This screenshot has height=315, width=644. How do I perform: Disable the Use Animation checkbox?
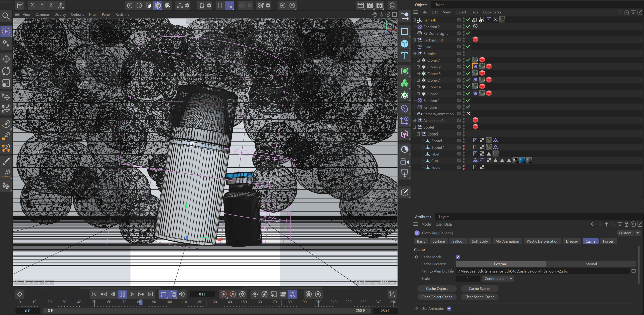click(x=449, y=308)
